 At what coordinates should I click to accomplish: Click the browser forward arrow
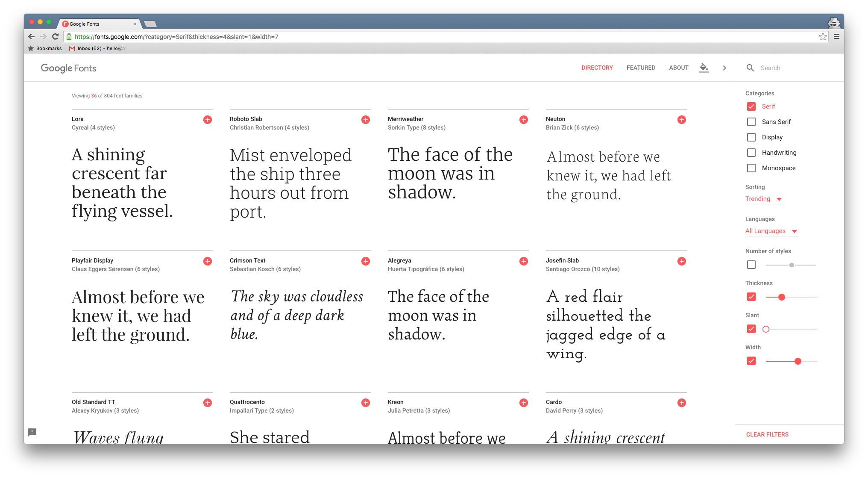(x=43, y=37)
